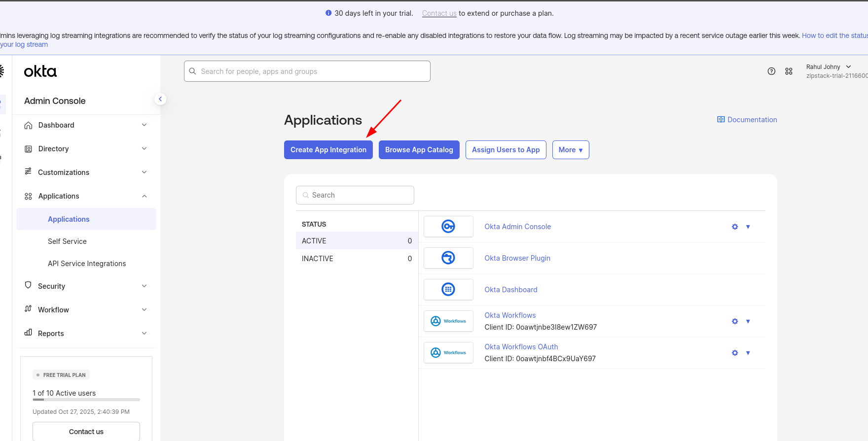Click the Reports chart icon

(x=28, y=333)
